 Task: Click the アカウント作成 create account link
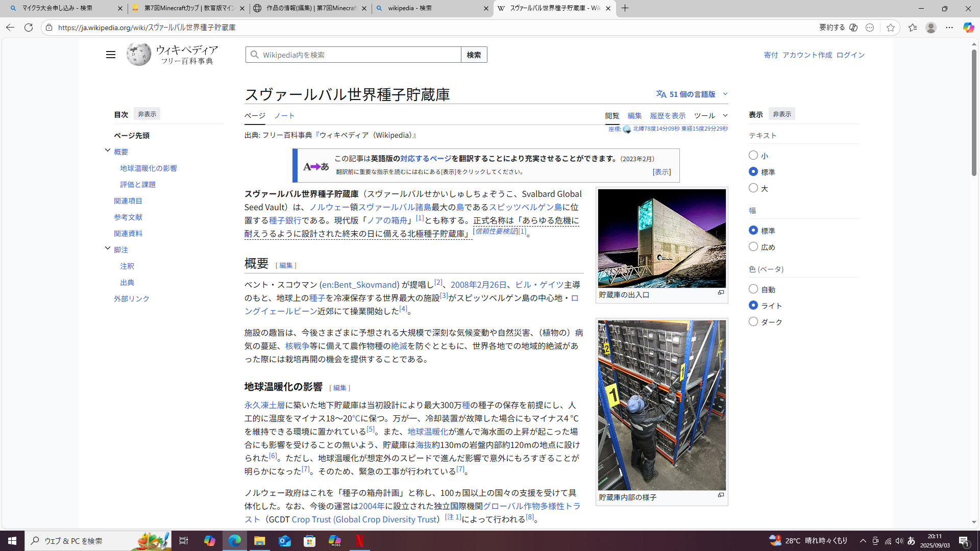[807, 55]
